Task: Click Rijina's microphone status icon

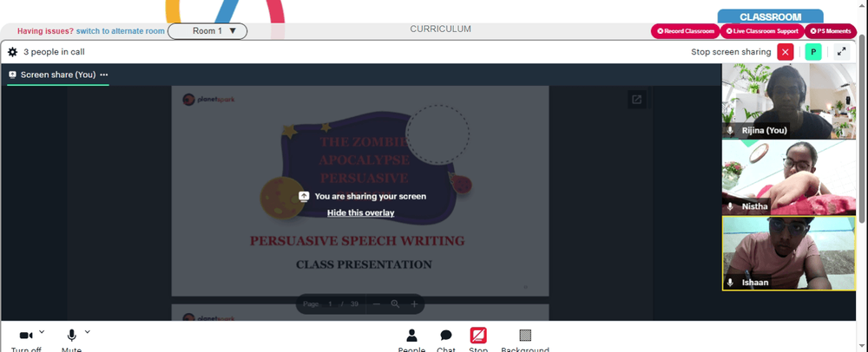Action: [x=731, y=130]
